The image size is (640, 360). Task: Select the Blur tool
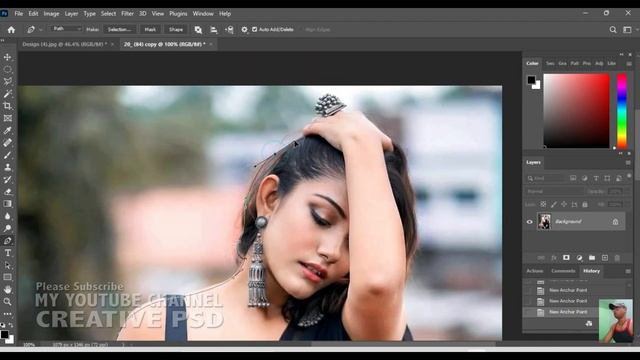coord(7,216)
